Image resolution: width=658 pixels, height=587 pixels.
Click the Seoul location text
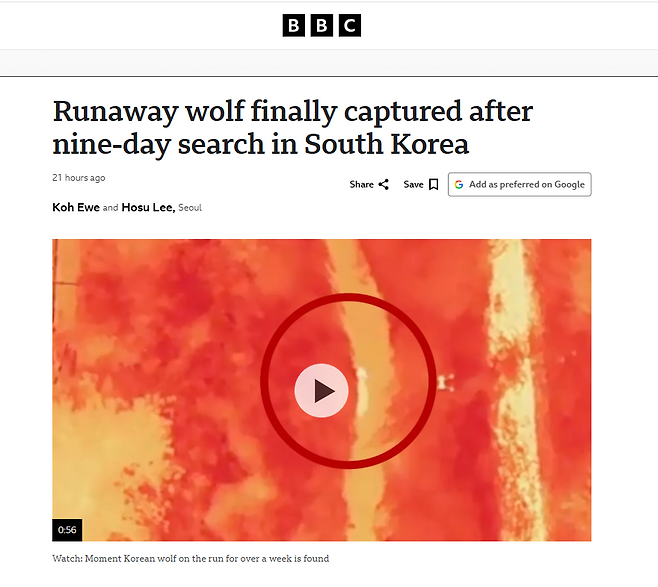[190, 208]
